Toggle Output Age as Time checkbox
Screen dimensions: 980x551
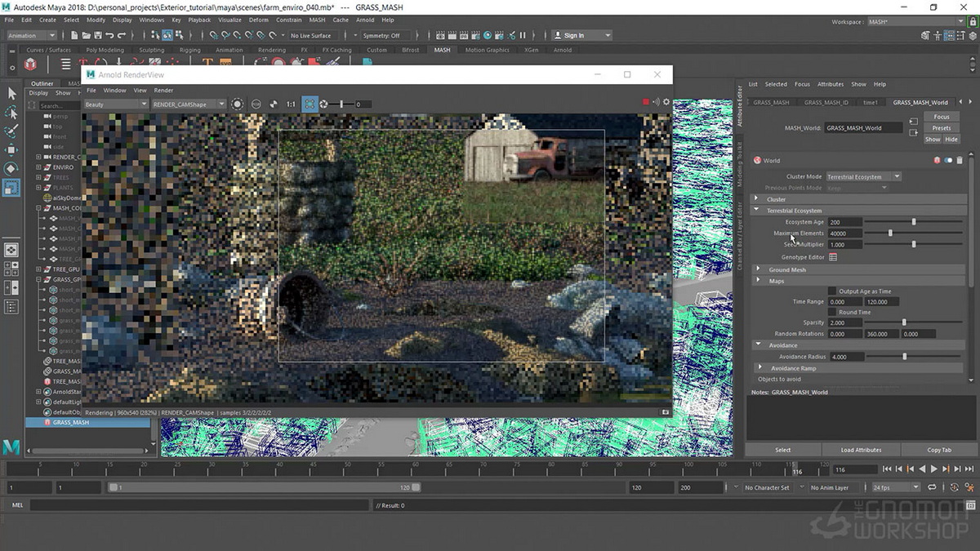(x=832, y=291)
